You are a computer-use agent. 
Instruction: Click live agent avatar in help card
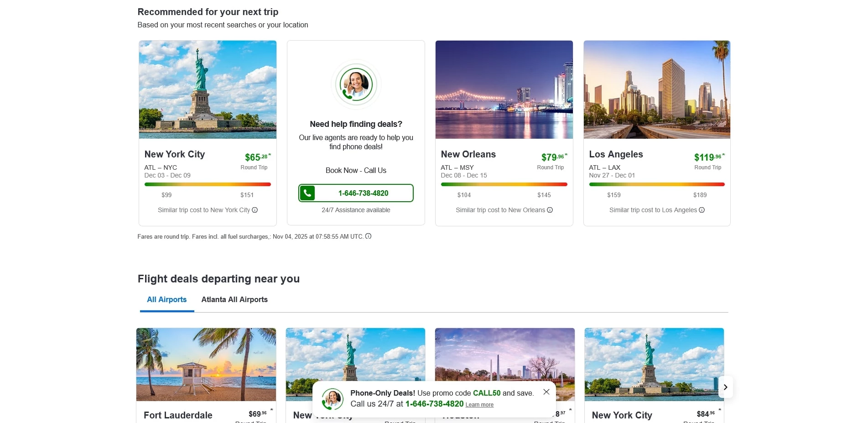click(x=356, y=84)
